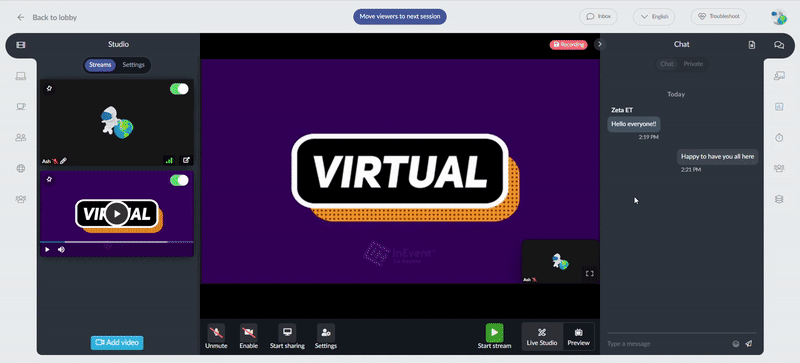Click the green signal strength bars icon

point(169,160)
